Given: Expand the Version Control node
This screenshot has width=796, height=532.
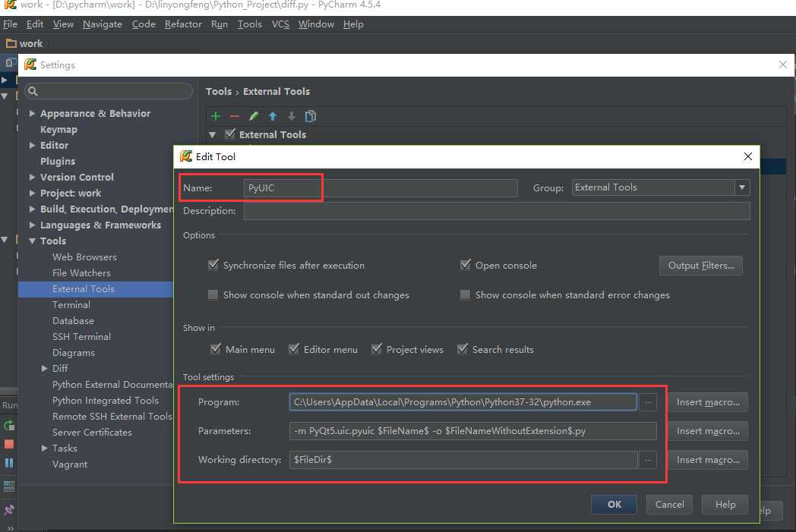Looking at the screenshot, I should (x=32, y=178).
